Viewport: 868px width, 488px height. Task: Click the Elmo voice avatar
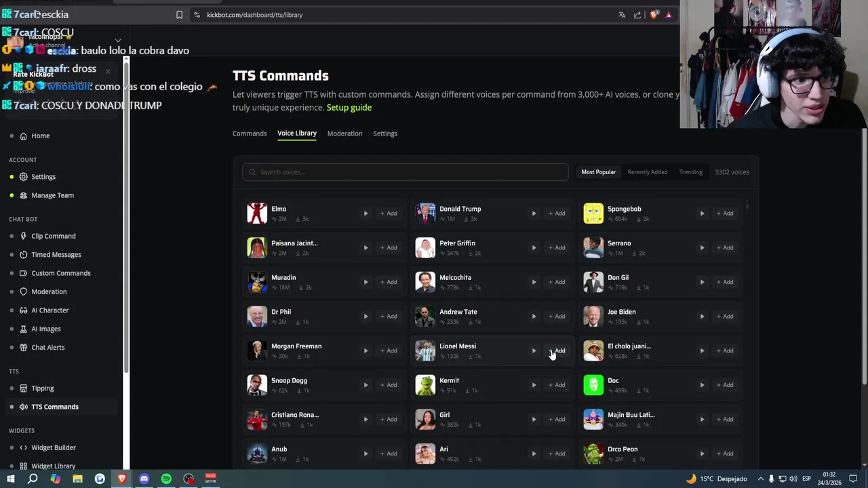(257, 213)
